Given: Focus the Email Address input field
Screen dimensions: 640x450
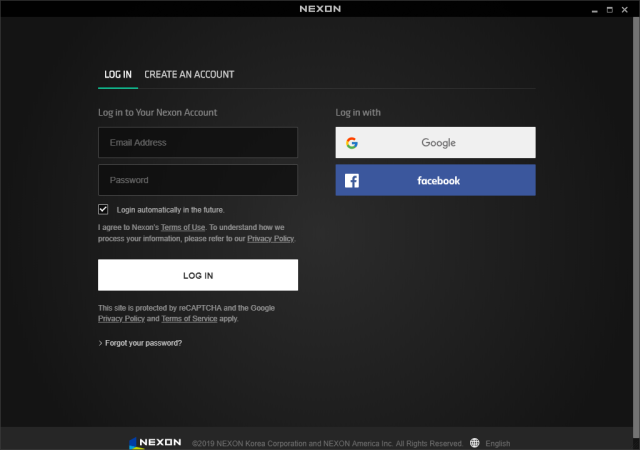Looking at the screenshot, I should coord(198,143).
